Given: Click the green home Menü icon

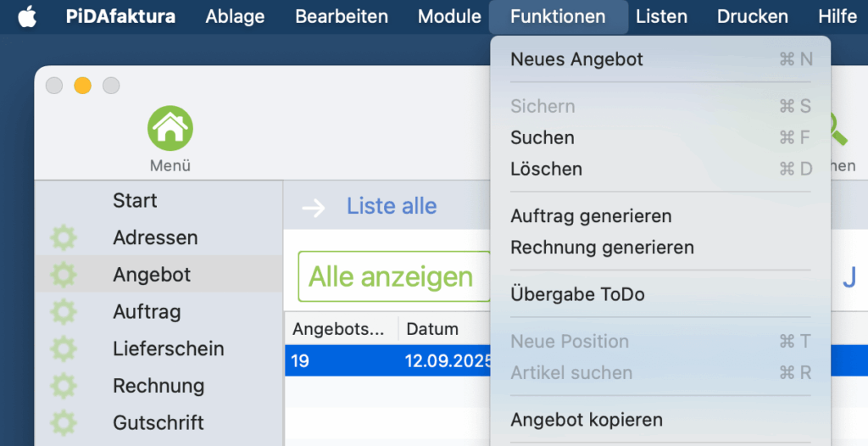Looking at the screenshot, I should coord(170,129).
